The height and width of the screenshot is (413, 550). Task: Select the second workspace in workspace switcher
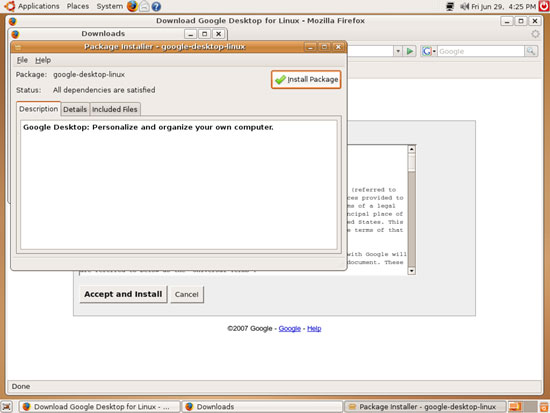530,407
